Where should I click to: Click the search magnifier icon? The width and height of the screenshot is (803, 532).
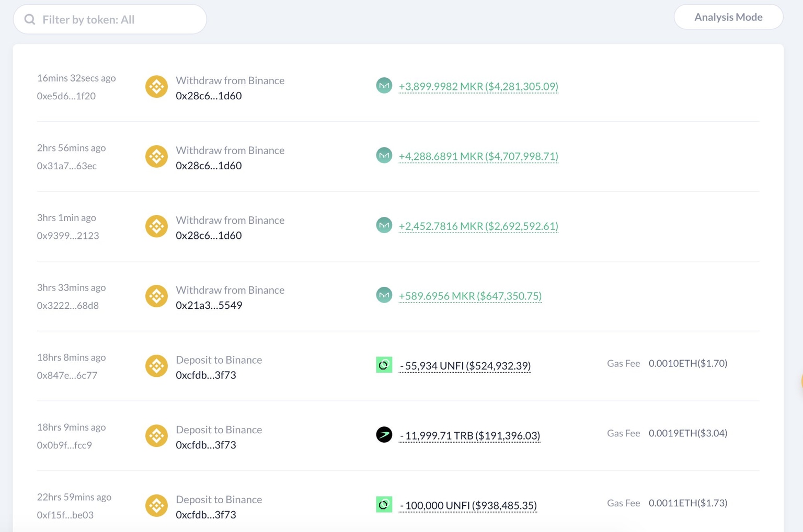pyautogui.click(x=30, y=19)
